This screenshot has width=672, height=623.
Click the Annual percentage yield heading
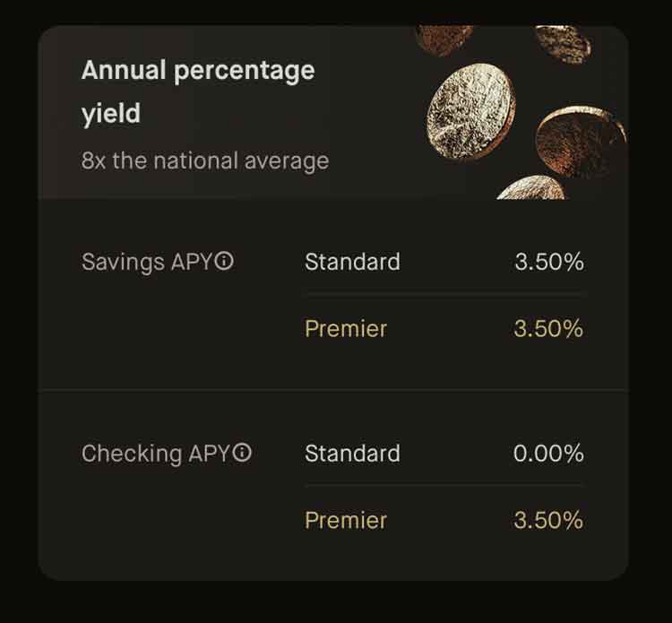pyautogui.click(x=198, y=92)
